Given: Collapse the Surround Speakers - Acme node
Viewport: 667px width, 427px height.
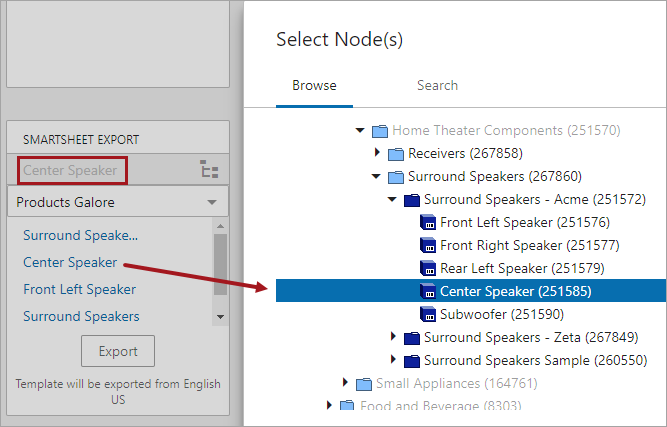Looking at the screenshot, I should click(x=393, y=200).
